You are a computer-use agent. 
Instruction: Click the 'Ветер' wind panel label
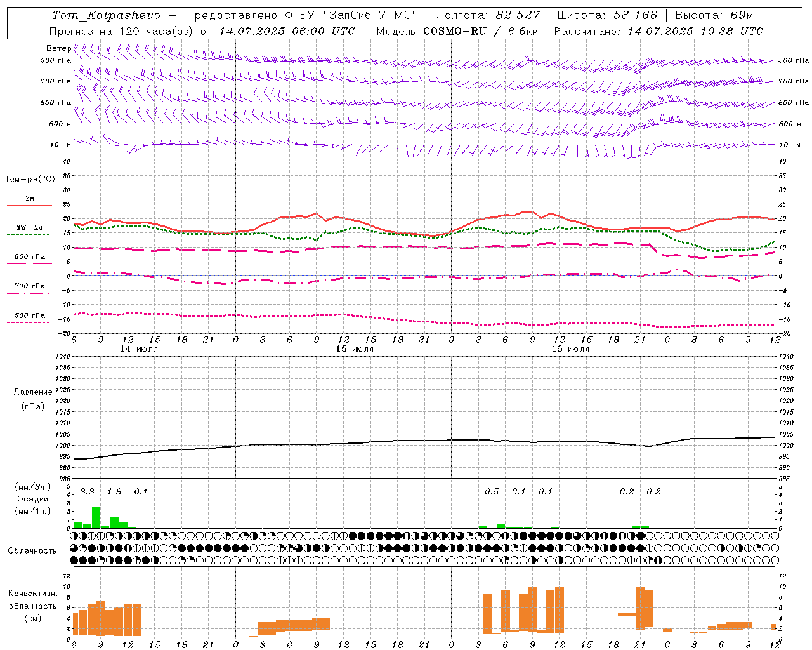coord(58,48)
